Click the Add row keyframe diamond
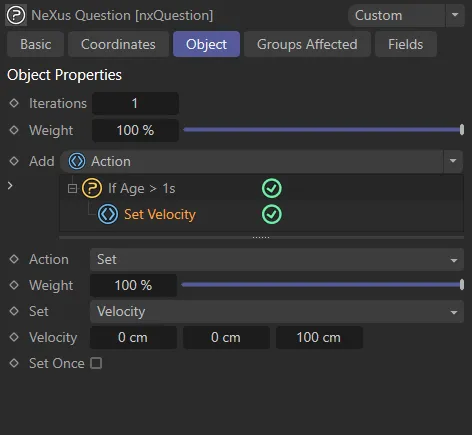Screen dimensions: 472x435 [14, 161]
